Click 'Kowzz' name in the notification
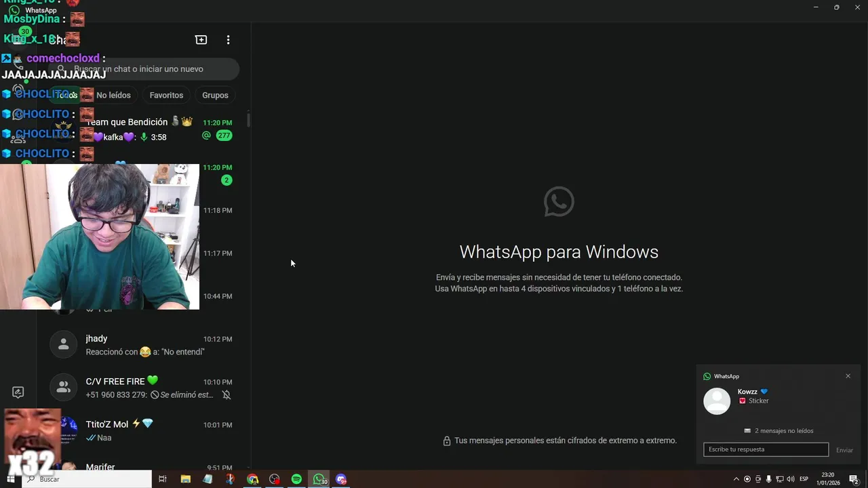 tap(747, 392)
